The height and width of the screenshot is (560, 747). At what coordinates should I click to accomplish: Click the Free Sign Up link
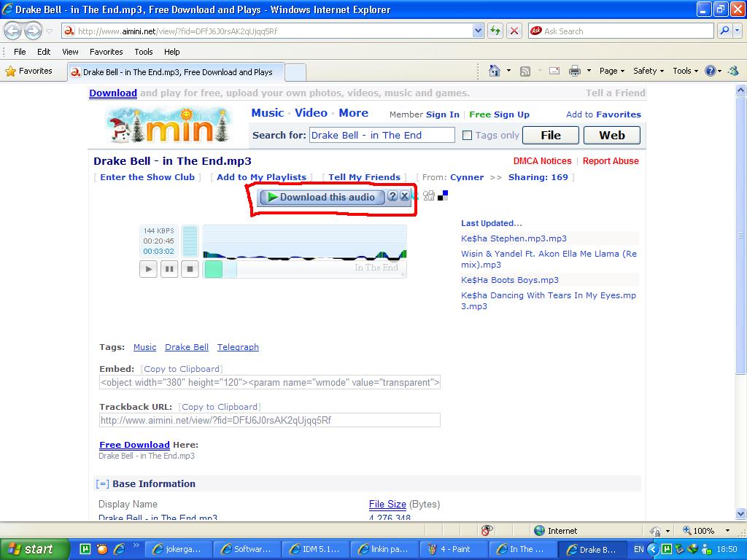coord(499,114)
